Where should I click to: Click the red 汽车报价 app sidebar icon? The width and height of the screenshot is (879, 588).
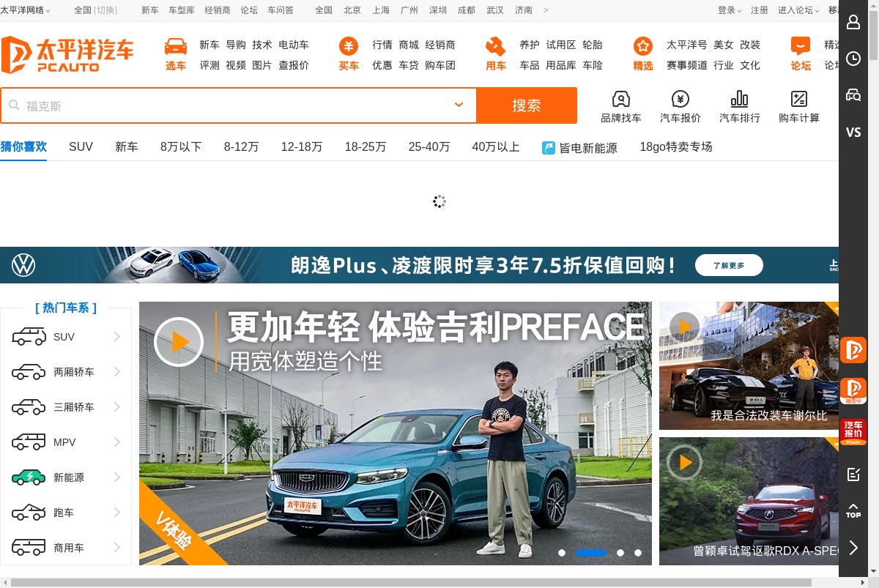pyautogui.click(x=853, y=432)
